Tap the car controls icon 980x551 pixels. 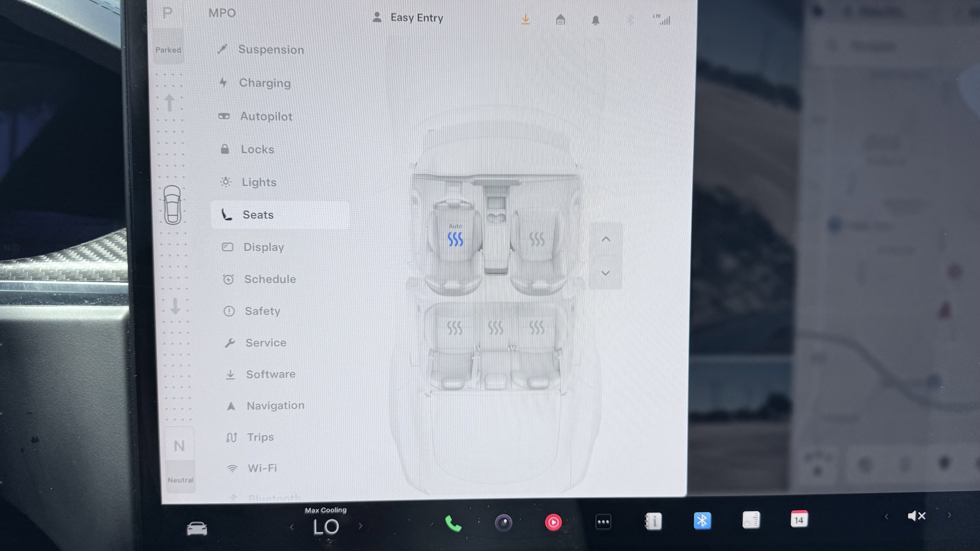pyautogui.click(x=197, y=528)
